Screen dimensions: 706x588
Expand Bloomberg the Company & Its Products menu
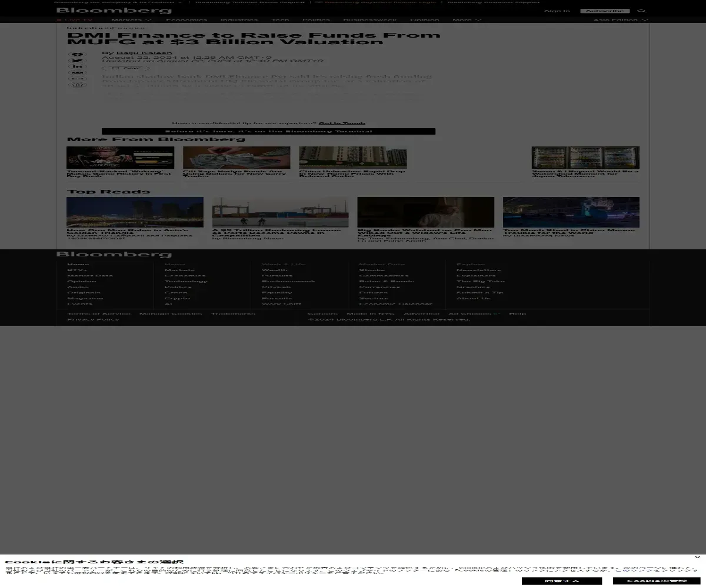118,2
